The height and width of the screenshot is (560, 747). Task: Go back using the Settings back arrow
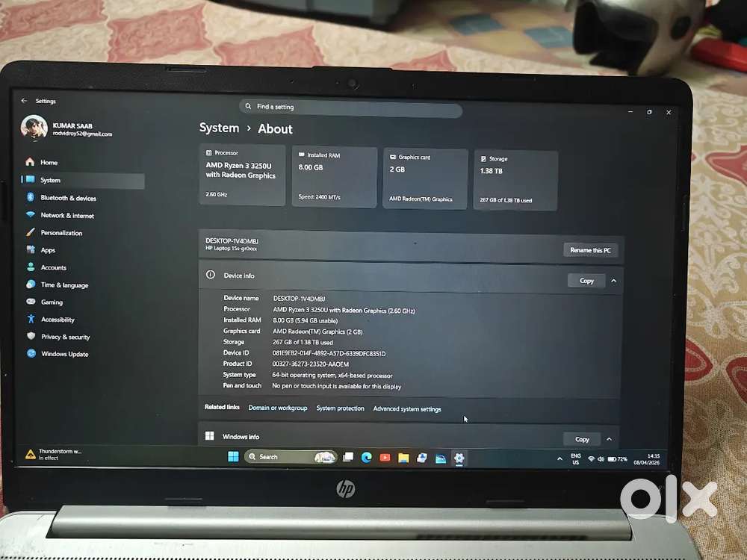[x=24, y=101]
